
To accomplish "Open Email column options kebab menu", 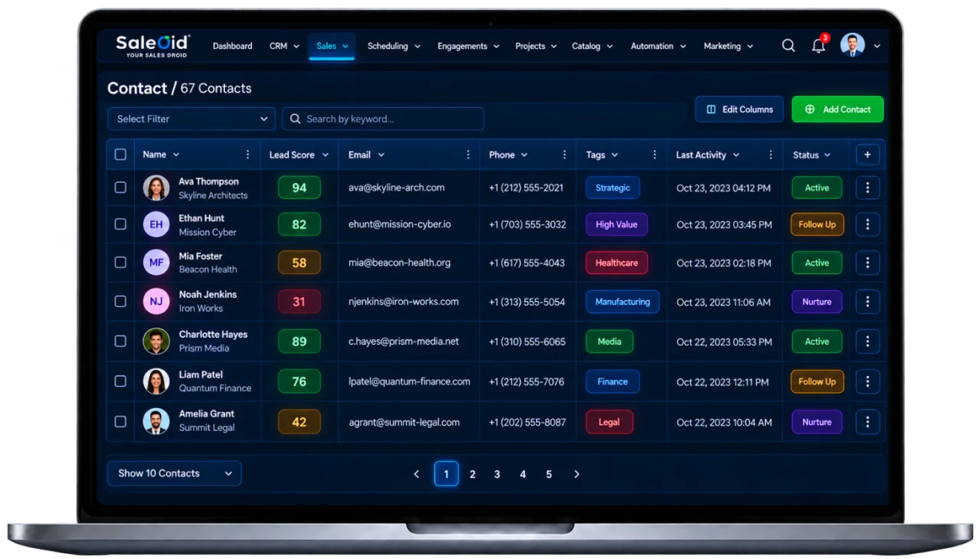I will coord(468,155).
